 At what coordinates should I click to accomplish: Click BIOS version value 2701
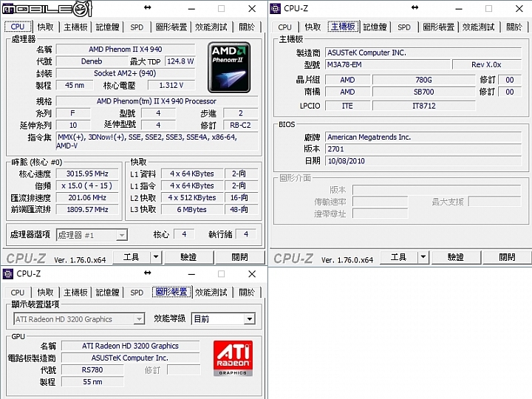(423, 149)
